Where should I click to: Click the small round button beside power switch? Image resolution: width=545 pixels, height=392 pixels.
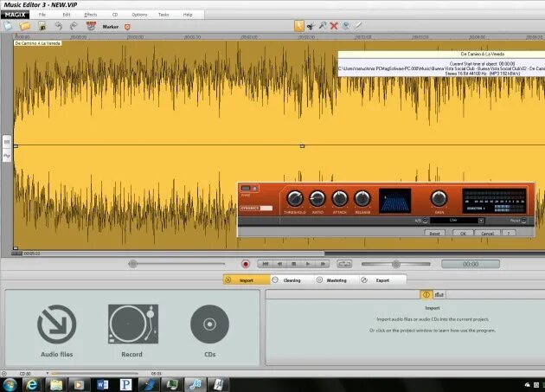click(255, 188)
